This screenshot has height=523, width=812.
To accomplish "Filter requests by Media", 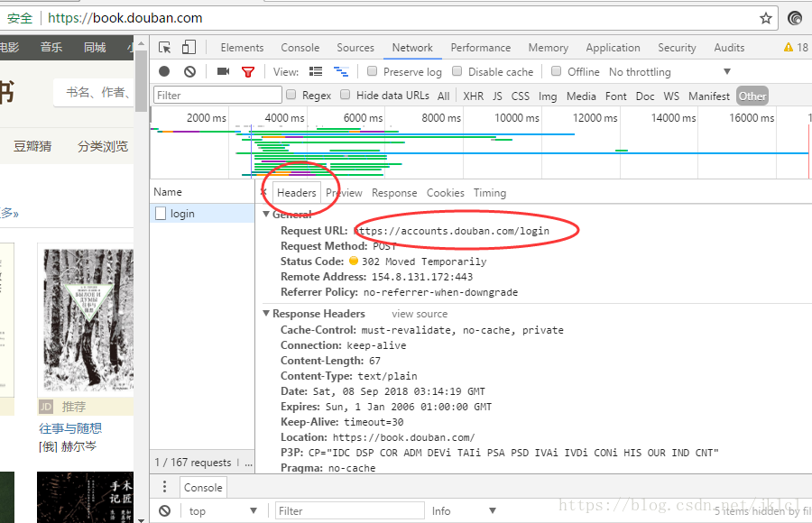I will (x=581, y=96).
